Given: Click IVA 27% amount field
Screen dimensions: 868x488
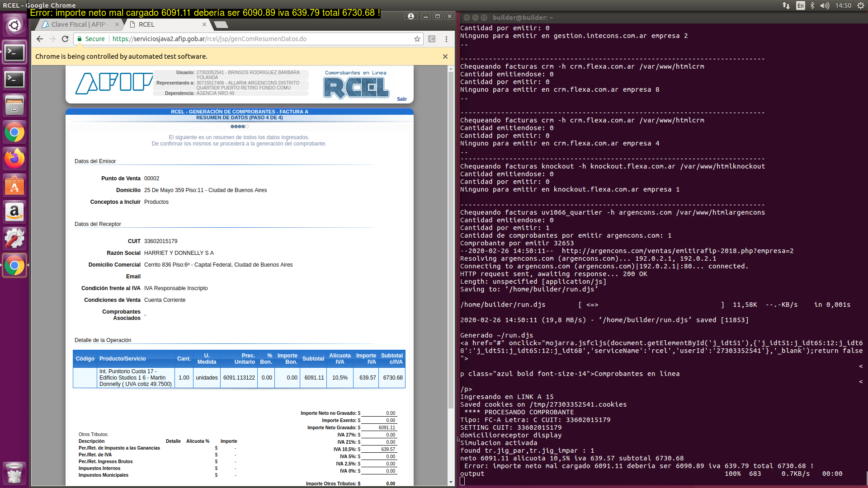Looking at the screenshot, I should [x=379, y=435].
